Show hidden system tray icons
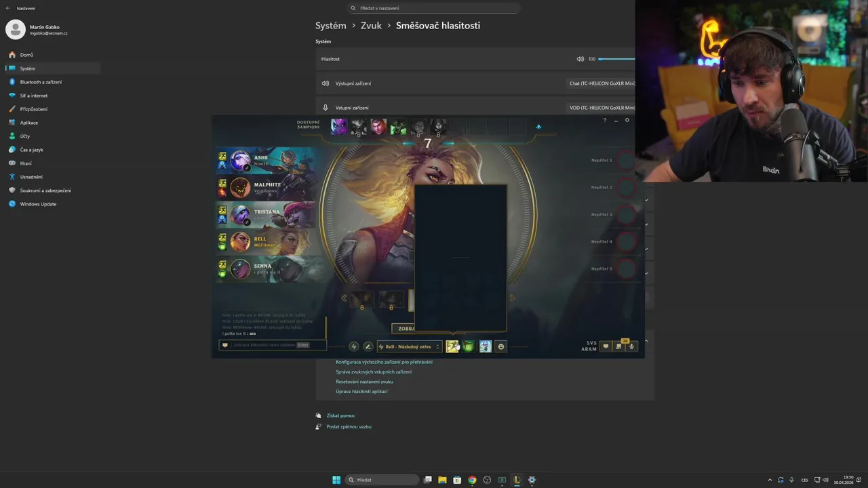 [769, 480]
